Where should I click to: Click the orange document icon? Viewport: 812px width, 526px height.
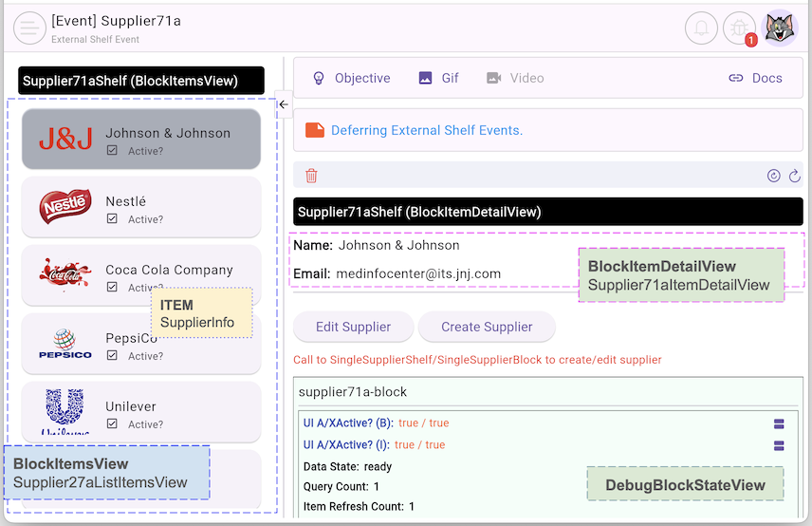(314, 130)
